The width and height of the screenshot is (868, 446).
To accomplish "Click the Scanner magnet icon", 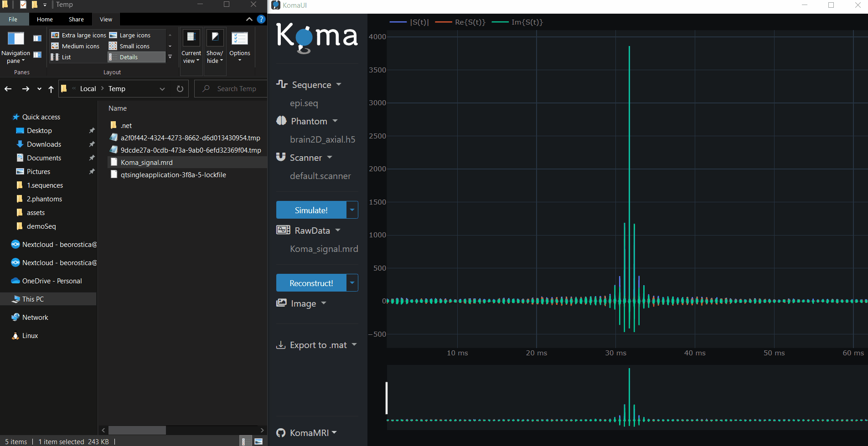I will tap(281, 157).
